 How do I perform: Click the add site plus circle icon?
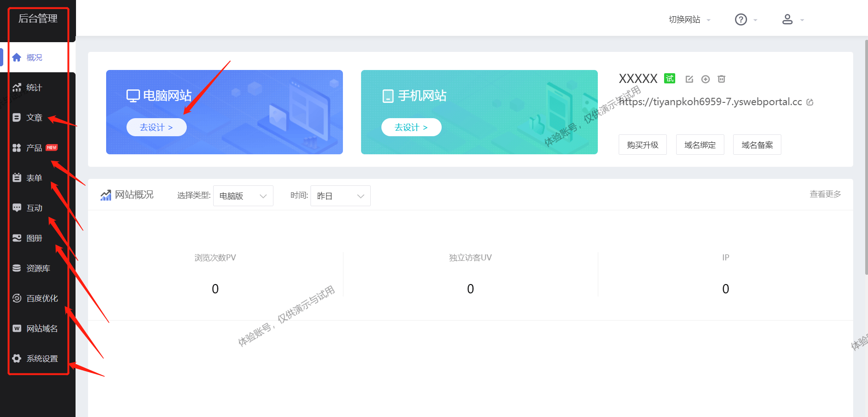click(x=705, y=79)
